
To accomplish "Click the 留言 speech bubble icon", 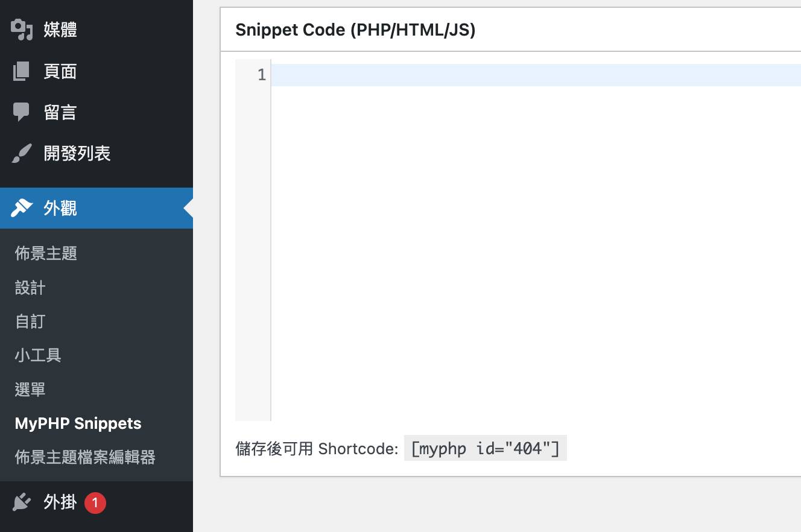I will pyautogui.click(x=21, y=112).
